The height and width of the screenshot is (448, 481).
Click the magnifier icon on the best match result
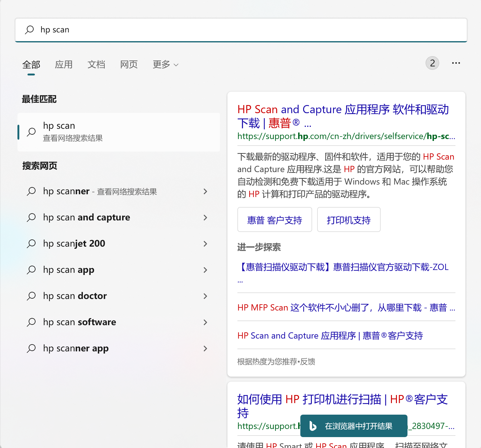[31, 132]
